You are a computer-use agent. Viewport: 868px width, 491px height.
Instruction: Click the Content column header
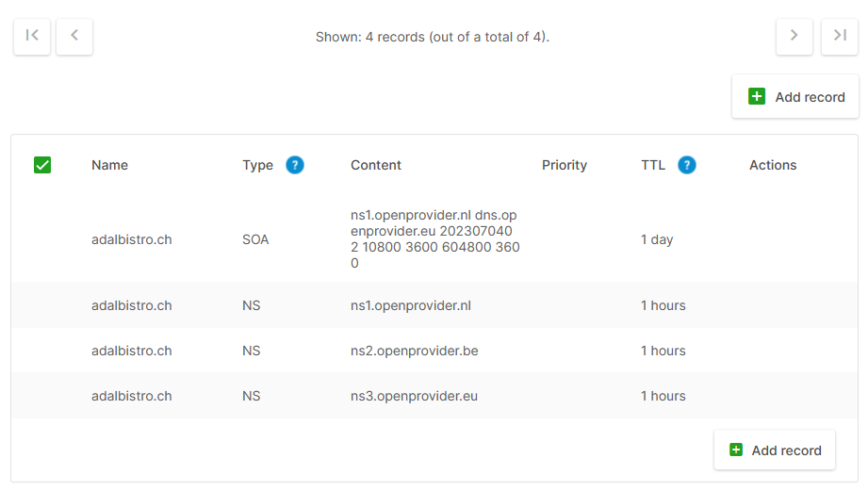[x=376, y=165]
